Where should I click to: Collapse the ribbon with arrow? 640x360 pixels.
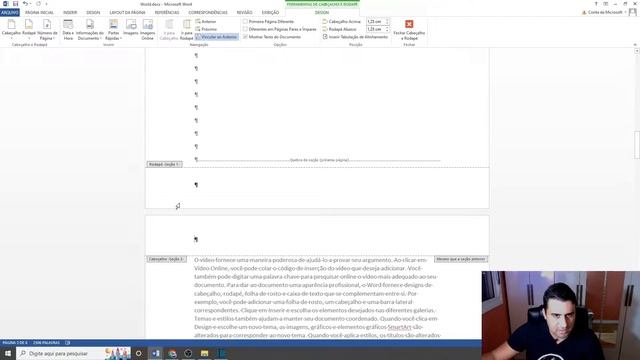point(635,44)
